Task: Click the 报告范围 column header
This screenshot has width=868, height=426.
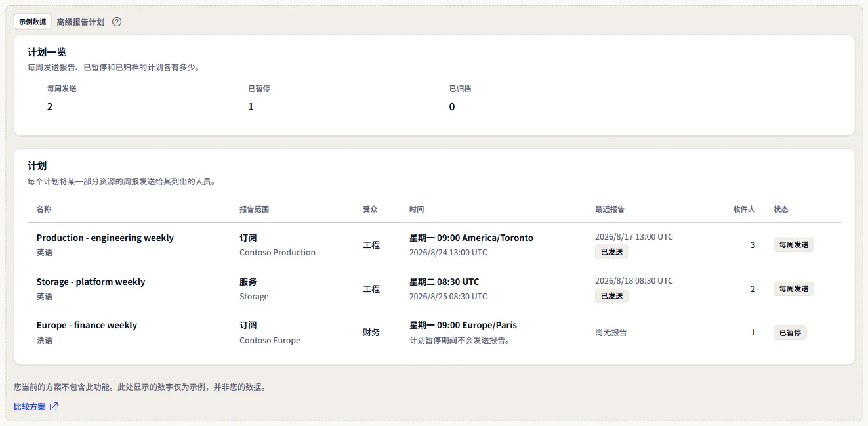Action: pos(255,209)
